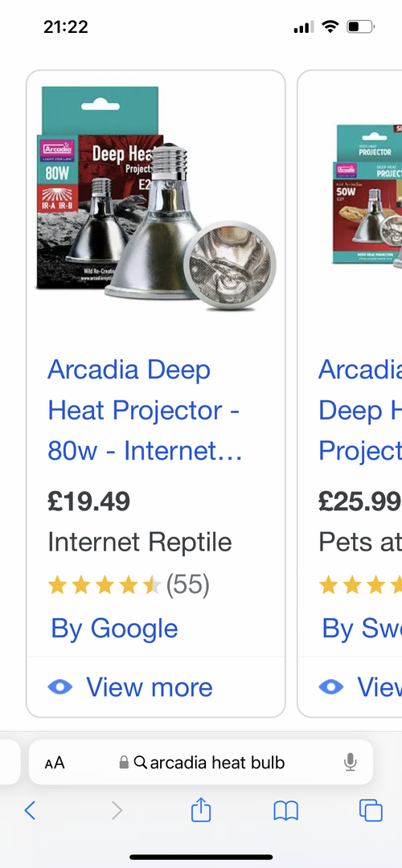Tap the microphone icon in address bar
Viewport: 402px width, 868px height.
(x=350, y=763)
